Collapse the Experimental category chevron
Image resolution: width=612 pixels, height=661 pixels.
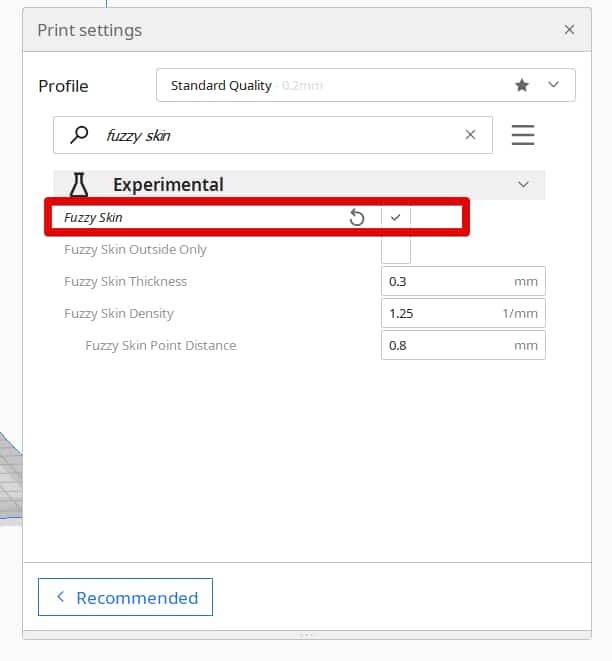click(523, 185)
